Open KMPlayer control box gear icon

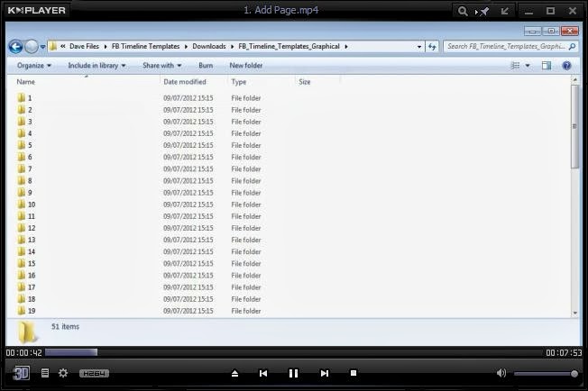tap(63, 373)
